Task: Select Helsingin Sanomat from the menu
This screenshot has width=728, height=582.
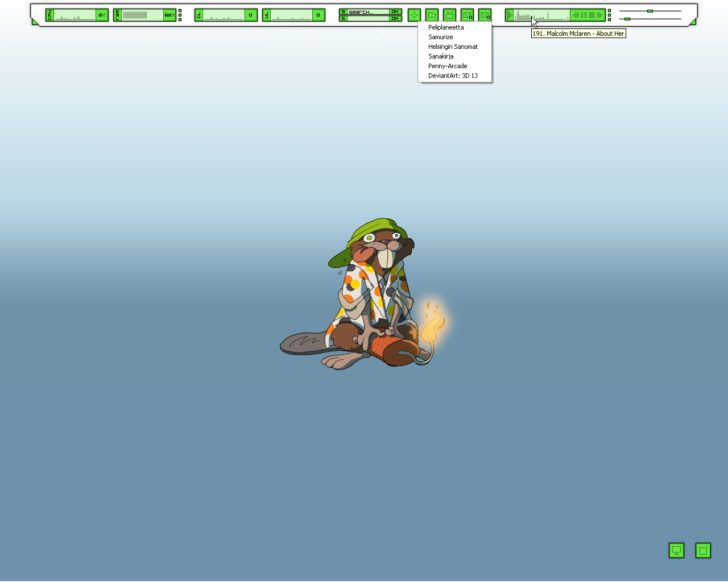Action: tap(453, 47)
